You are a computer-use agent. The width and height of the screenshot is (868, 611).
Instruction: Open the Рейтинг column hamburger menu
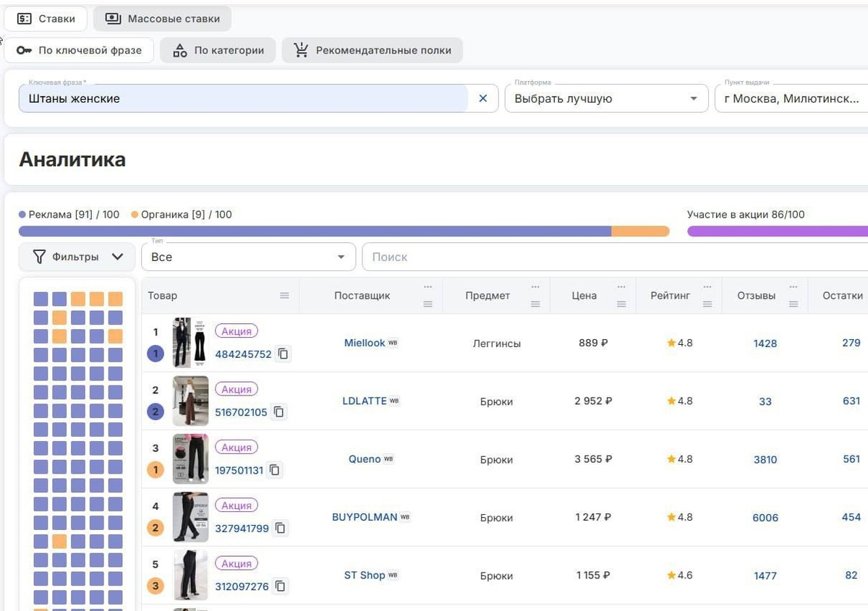tap(707, 304)
